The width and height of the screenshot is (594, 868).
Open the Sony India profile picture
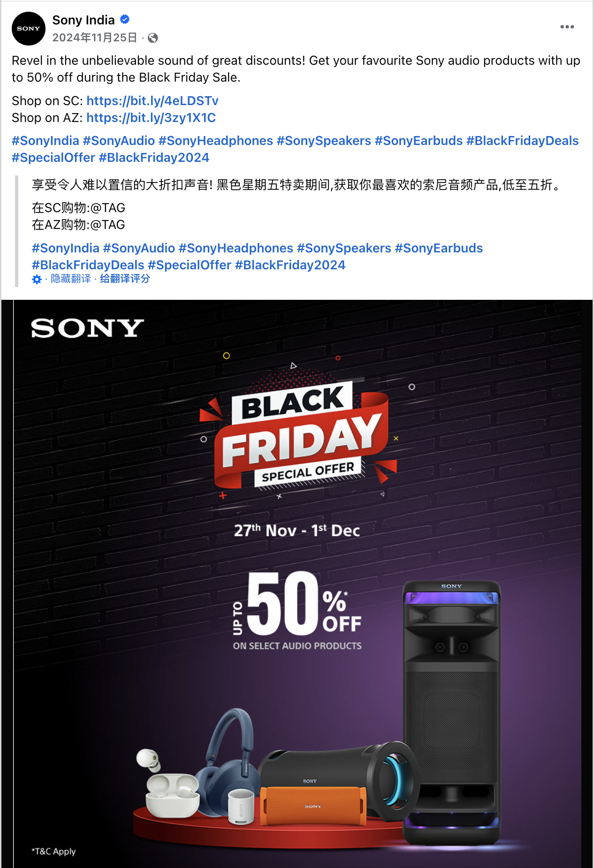tap(29, 29)
